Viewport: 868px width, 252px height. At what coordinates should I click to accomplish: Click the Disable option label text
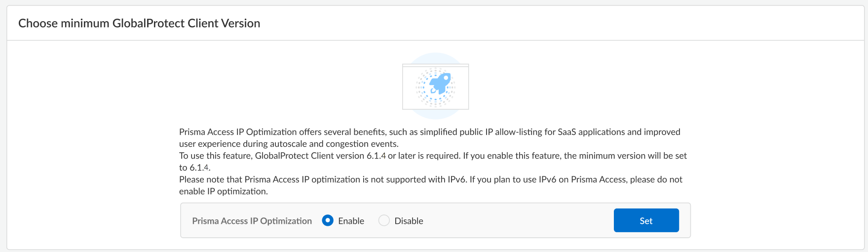click(409, 221)
